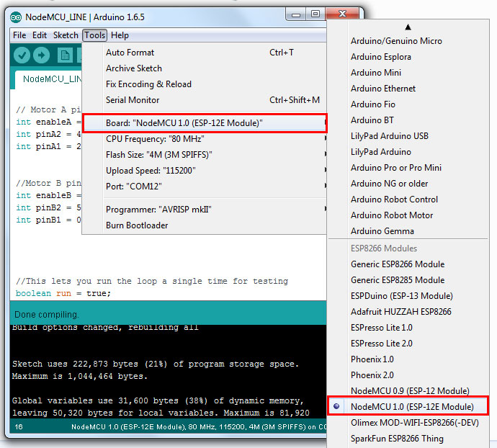Choose Archive Sketch
Screen dimensions: 497x448
tap(205, 68)
